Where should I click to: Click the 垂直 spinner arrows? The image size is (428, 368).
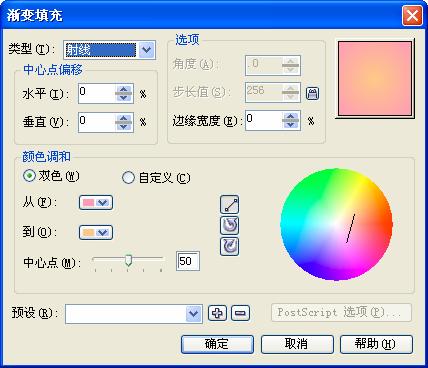coord(124,122)
